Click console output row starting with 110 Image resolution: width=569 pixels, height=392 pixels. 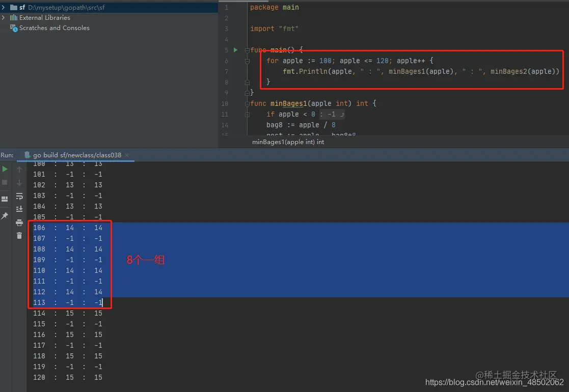(68, 270)
